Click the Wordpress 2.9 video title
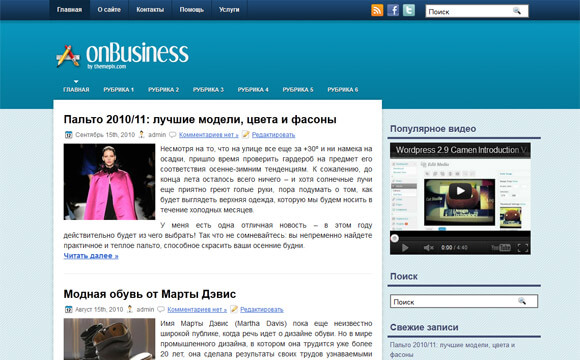Image resolution: width=580 pixels, height=360 pixels. coord(461,150)
